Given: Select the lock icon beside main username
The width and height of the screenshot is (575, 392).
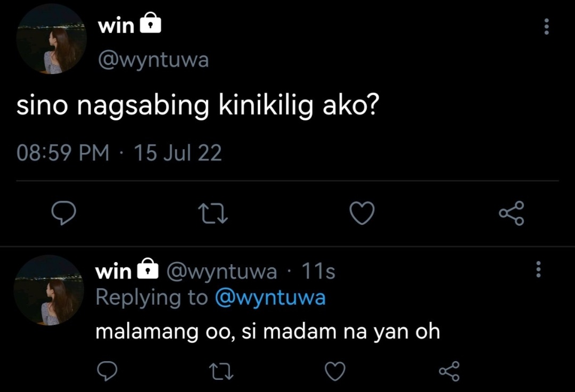Looking at the screenshot, I should coord(151,23).
